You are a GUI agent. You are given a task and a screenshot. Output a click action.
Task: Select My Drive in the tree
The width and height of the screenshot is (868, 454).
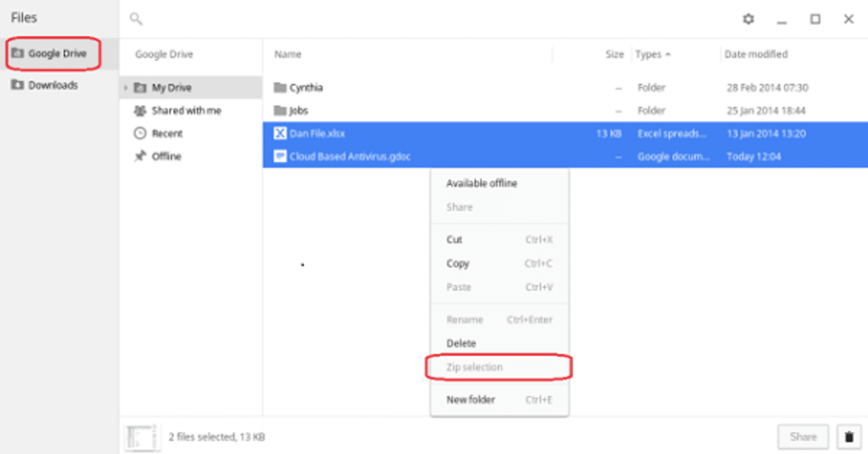(x=191, y=87)
